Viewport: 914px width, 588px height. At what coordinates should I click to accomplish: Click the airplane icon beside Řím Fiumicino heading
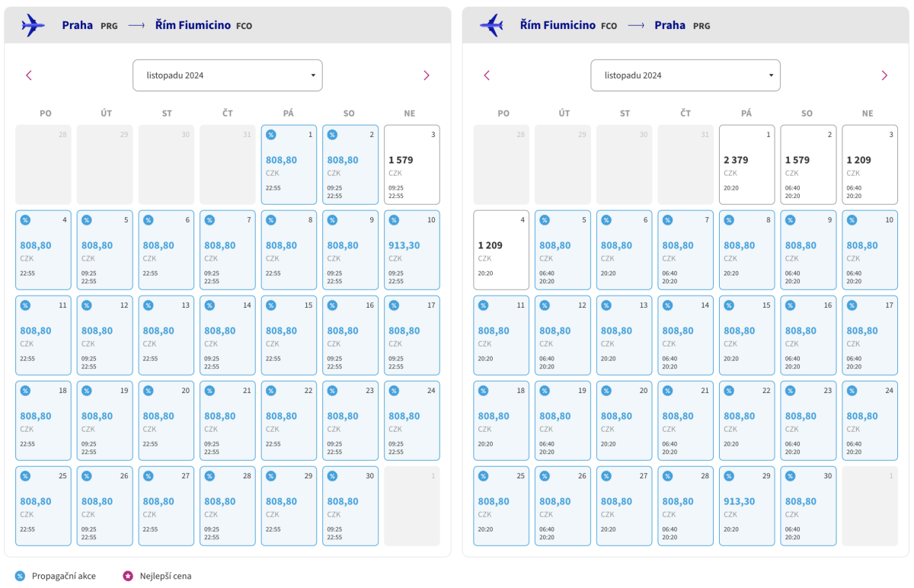491,25
